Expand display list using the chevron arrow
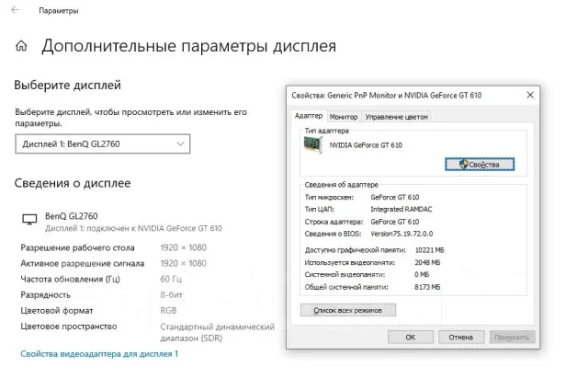The height and width of the screenshot is (390, 588). pos(180,143)
